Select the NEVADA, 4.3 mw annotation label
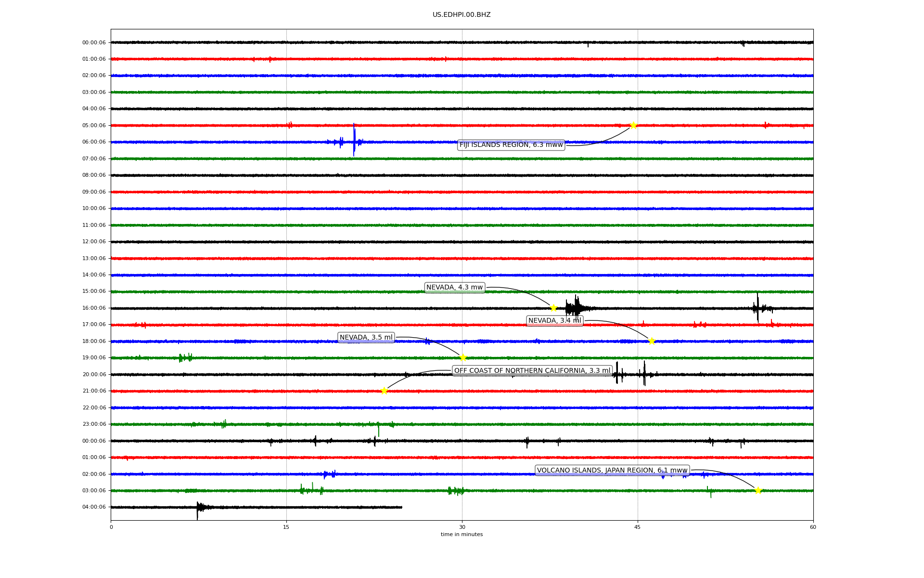This screenshot has width=924, height=578. pyautogui.click(x=454, y=288)
